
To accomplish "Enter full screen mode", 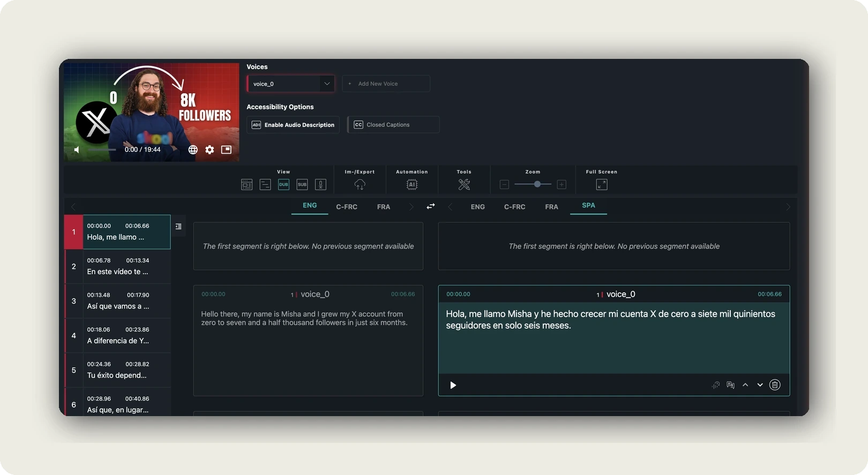I will [x=602, y=184].
